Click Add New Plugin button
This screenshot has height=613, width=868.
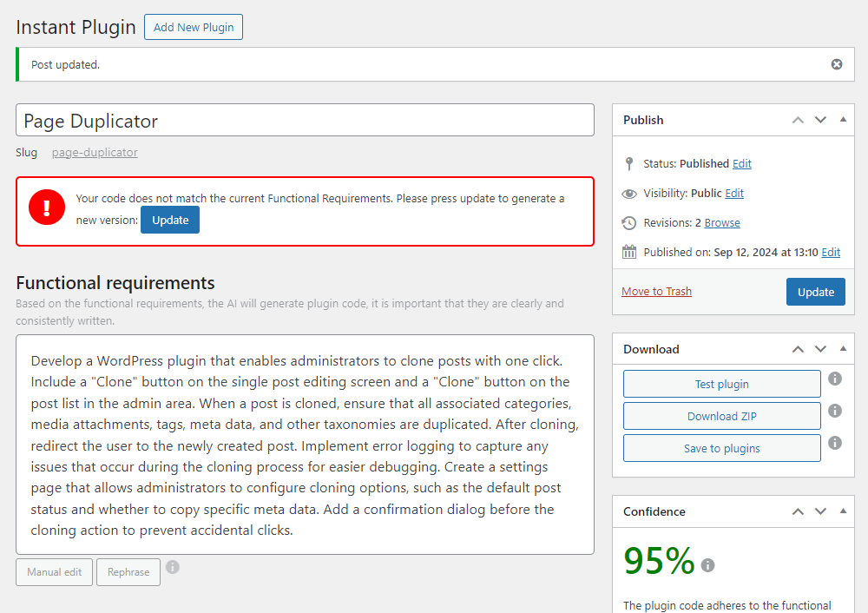[x=194, y=27]
